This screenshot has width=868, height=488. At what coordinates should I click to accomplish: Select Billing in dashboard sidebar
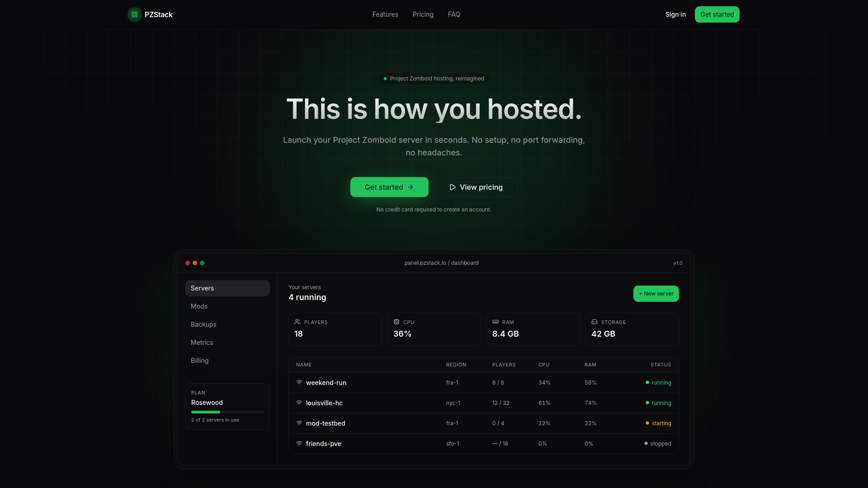tap(227, 361)
